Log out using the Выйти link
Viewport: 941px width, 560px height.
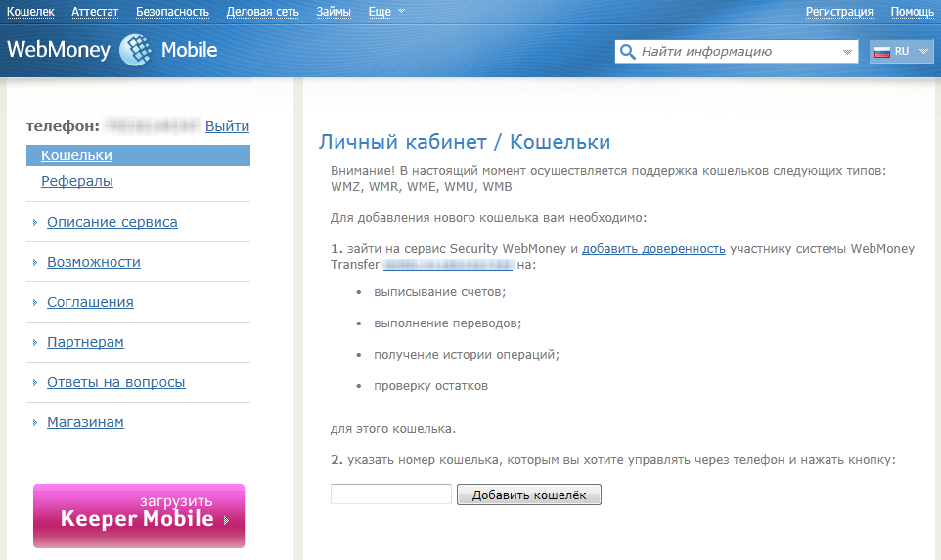click(x=227, y=126)
